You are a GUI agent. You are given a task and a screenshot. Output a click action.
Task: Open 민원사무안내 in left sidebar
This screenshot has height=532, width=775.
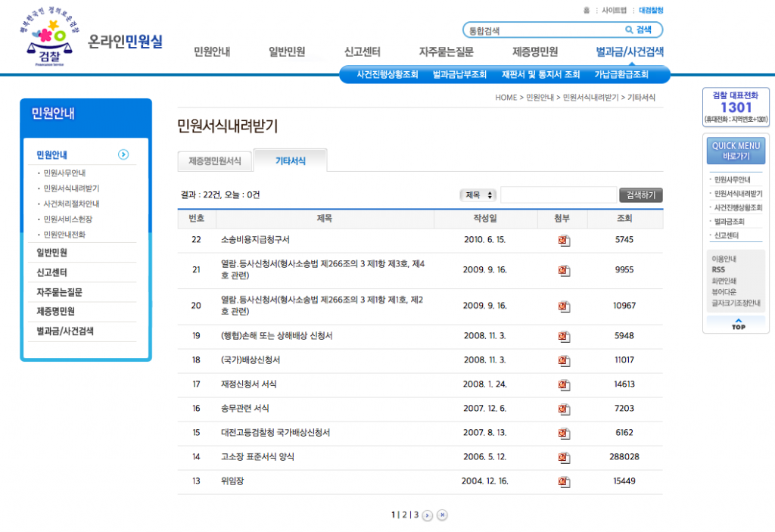pos(64,173)
